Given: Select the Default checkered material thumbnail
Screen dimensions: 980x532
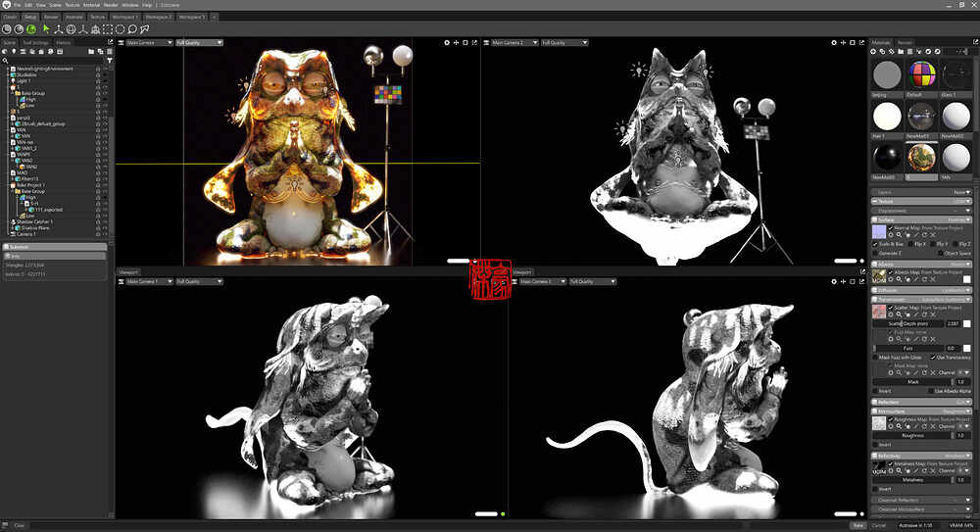Looking at the screenshot, I should (922, 75).
